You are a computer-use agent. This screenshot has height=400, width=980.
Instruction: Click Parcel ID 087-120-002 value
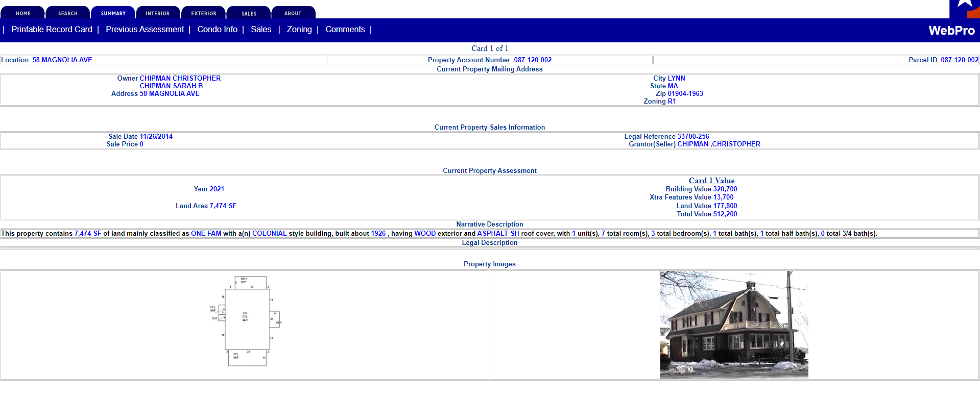[960, 60]
